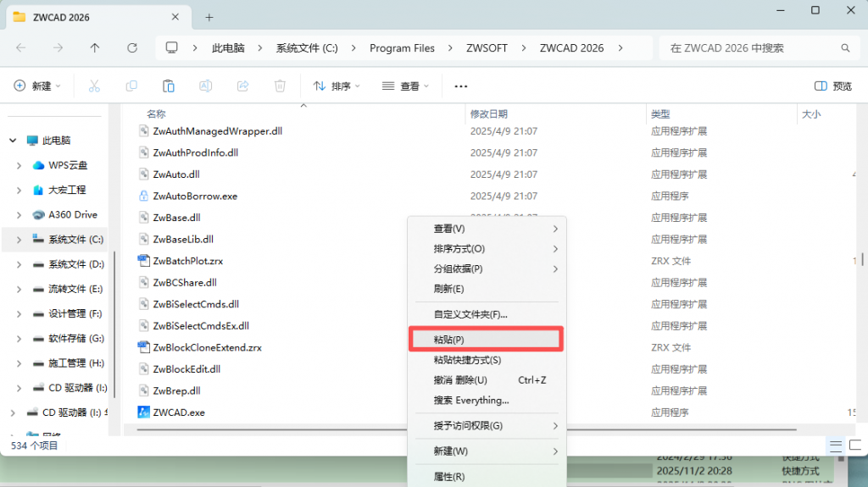Open the 查看 view dropdown in toolbar
This screenshot has height=487, width=868.
(x=406, y=86)
